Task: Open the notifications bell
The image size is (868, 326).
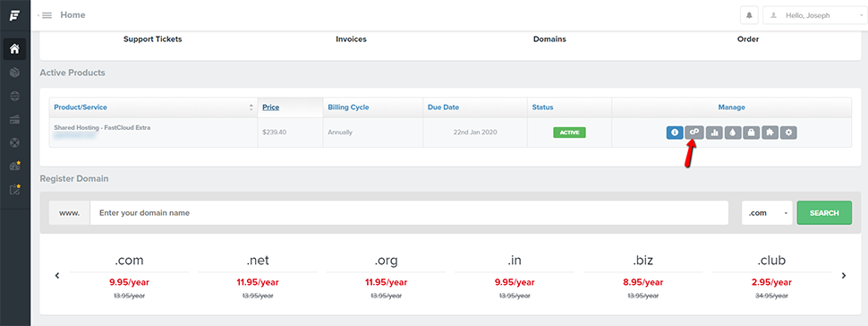Action: pos(749,15)
